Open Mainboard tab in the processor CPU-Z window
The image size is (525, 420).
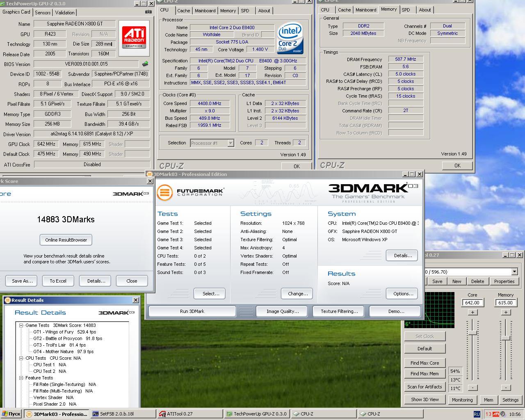[205, 11]
